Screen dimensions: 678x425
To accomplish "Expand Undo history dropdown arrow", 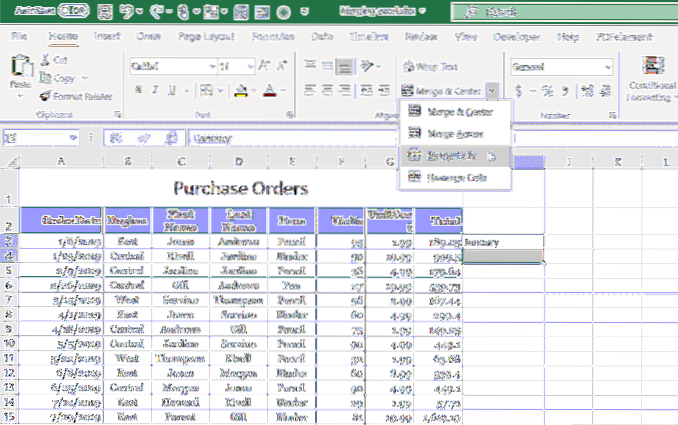I will click(139, 12).
